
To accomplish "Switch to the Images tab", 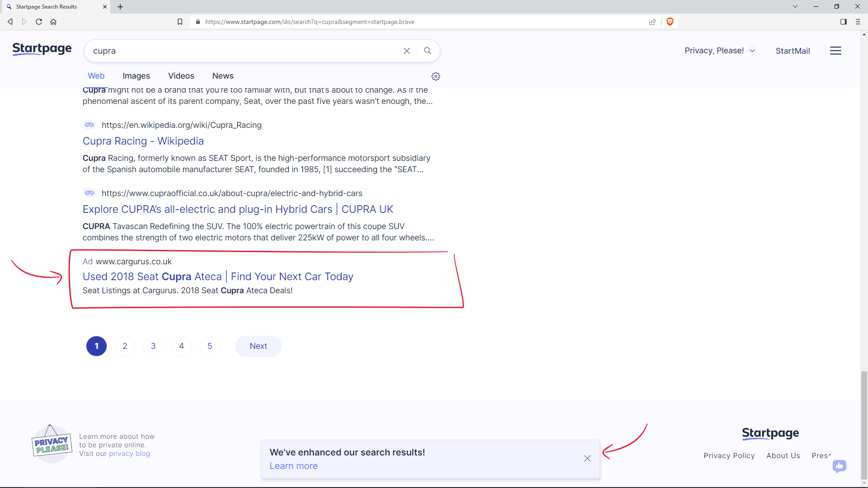I will coord(136,75).
